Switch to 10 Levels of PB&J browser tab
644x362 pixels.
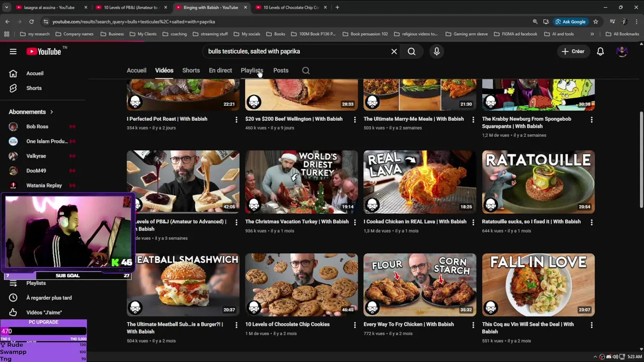point(131,8)
